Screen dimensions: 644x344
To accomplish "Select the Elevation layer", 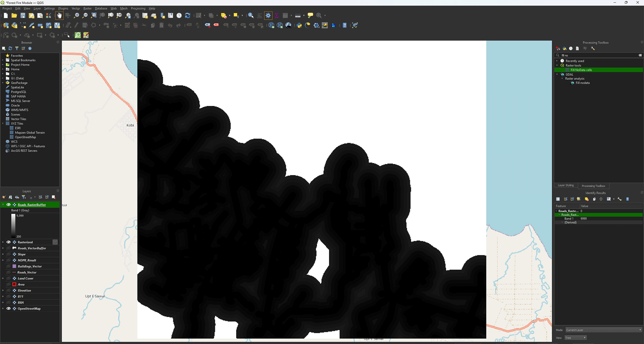I will pyautogui.click(x=24, y=290).
